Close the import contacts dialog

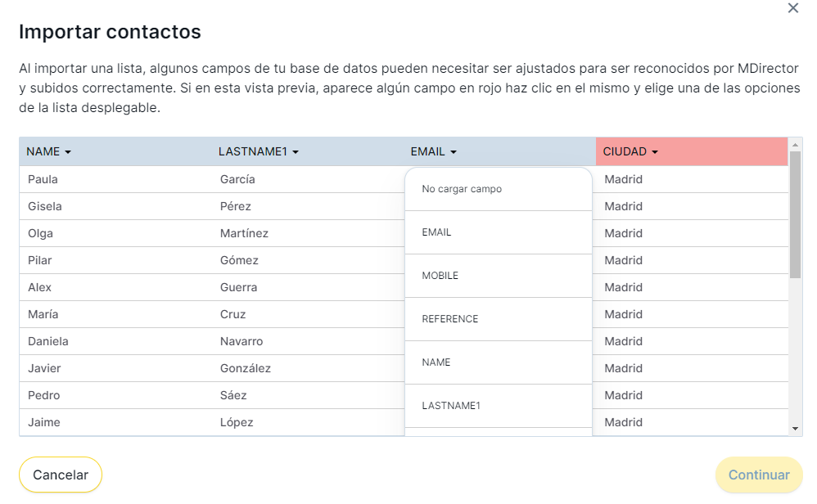(792, 8)
